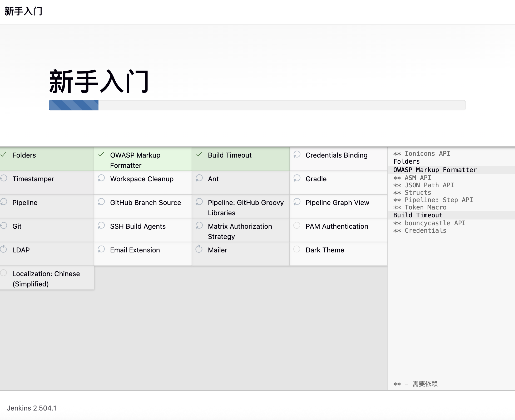Click OWASP Markup Formatter in install log
The width and height of the screenshot is (515, 420).
click(x=435, y=170)
